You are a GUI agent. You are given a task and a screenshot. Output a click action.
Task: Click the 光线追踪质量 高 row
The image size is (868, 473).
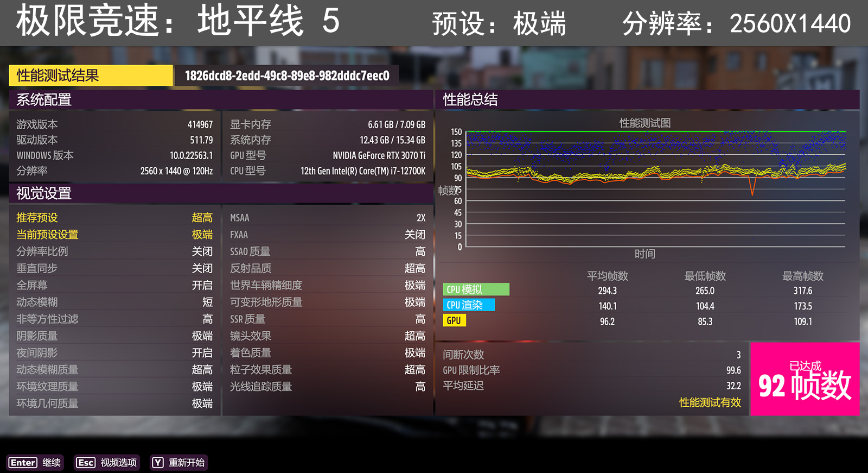328,387
